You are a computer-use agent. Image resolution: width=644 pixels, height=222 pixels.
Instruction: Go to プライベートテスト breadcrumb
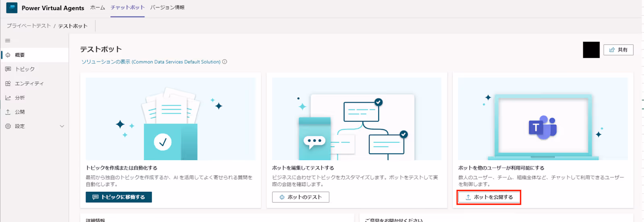click(29, 26)
